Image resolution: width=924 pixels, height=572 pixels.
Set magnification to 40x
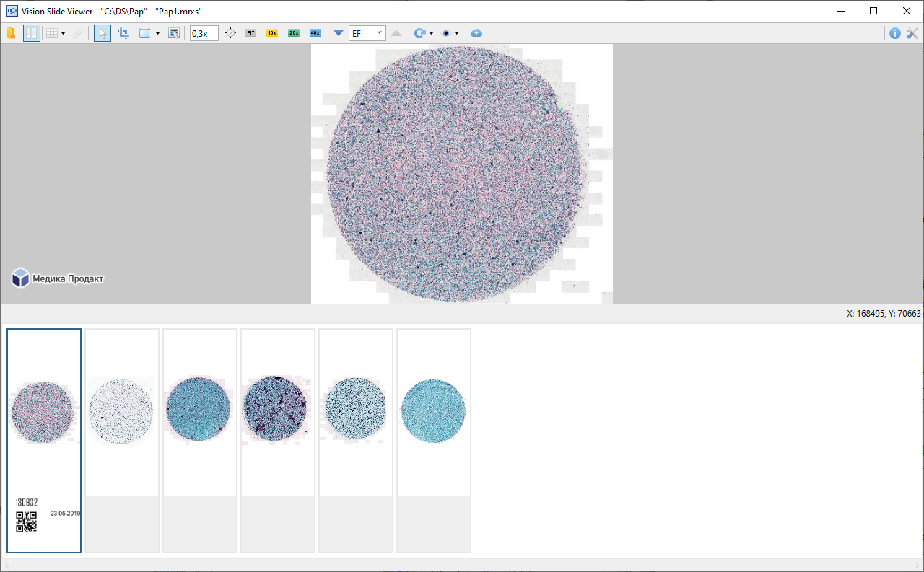point(315,33)
